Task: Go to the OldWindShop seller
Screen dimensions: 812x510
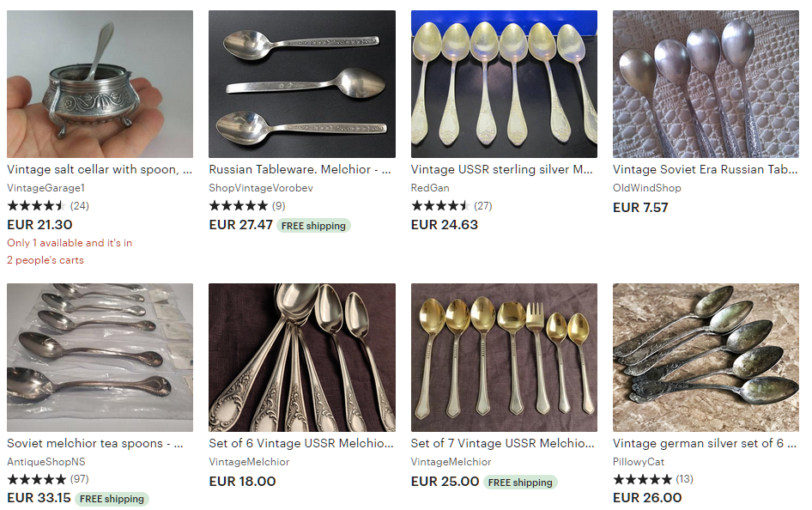Action: (x=647, y=188)
